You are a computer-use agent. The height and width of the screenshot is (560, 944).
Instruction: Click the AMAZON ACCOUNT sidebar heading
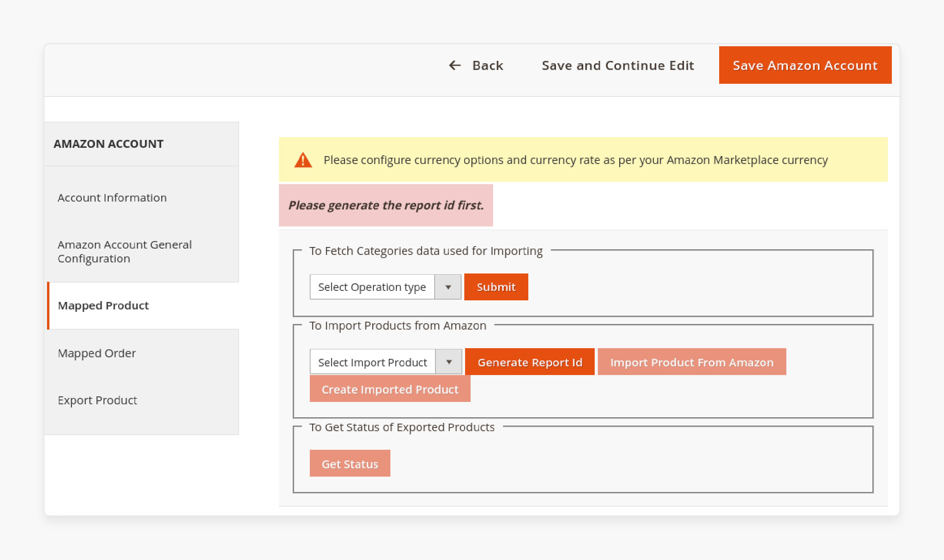pyautogui.click(x=108, y=143)
